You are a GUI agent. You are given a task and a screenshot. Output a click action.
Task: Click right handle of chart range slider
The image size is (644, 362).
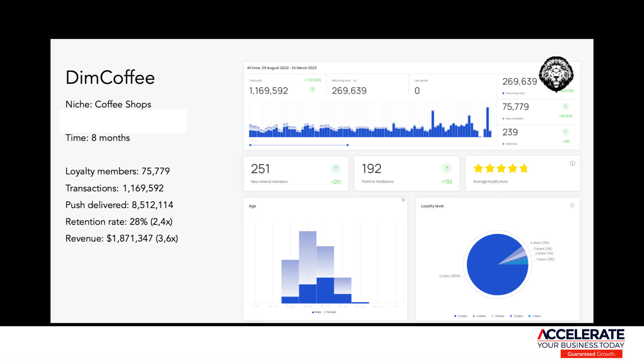tap(347, 145)
